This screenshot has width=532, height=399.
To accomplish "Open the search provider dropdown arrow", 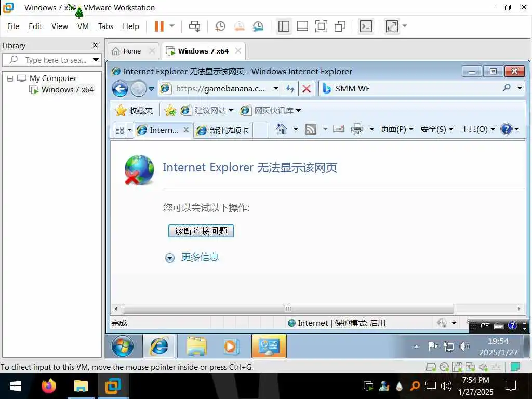I will (x=520, y=88).
